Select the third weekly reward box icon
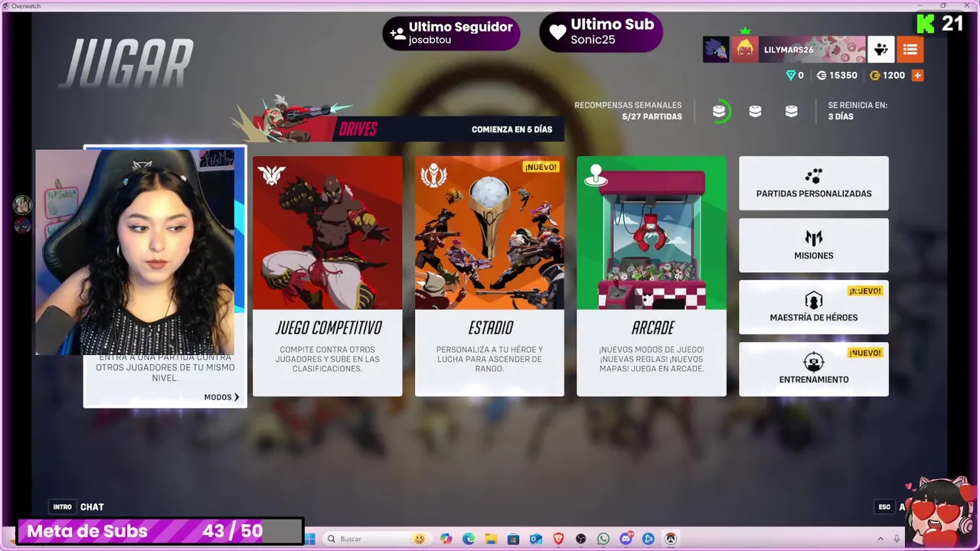The height and width of the screenshot is (551, 980). [x=792, y=112]
